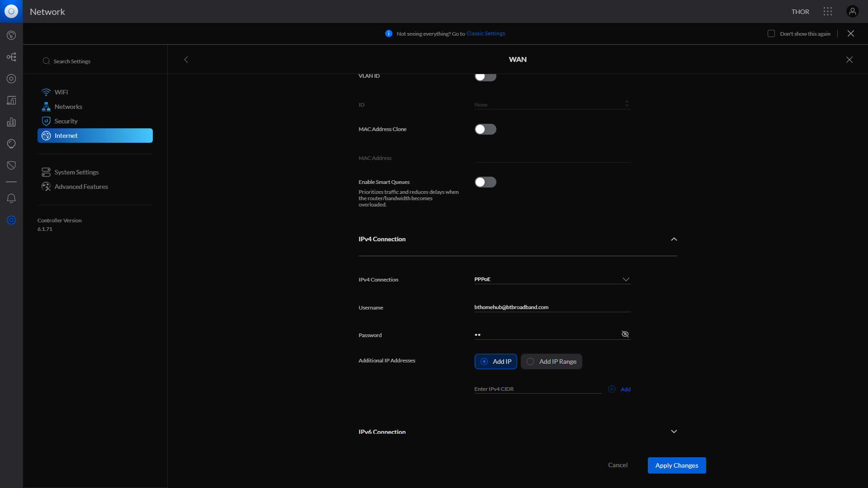Select the Add IP Range radio option
Viewport: 868px width, 488px height.
point(551,361)
